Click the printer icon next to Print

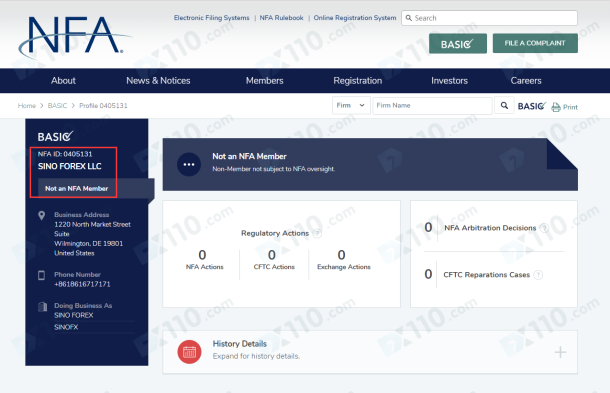[x=556, y=107]
